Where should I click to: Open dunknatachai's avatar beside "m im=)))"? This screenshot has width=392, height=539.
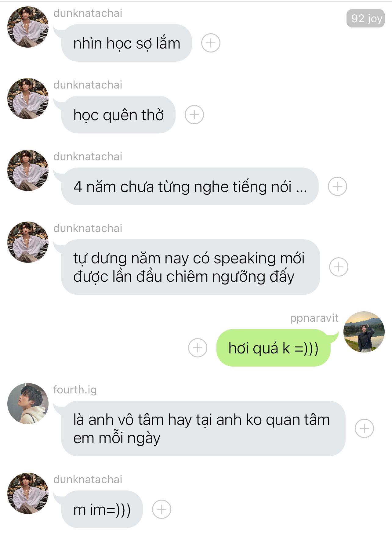[x=28, y=493]
